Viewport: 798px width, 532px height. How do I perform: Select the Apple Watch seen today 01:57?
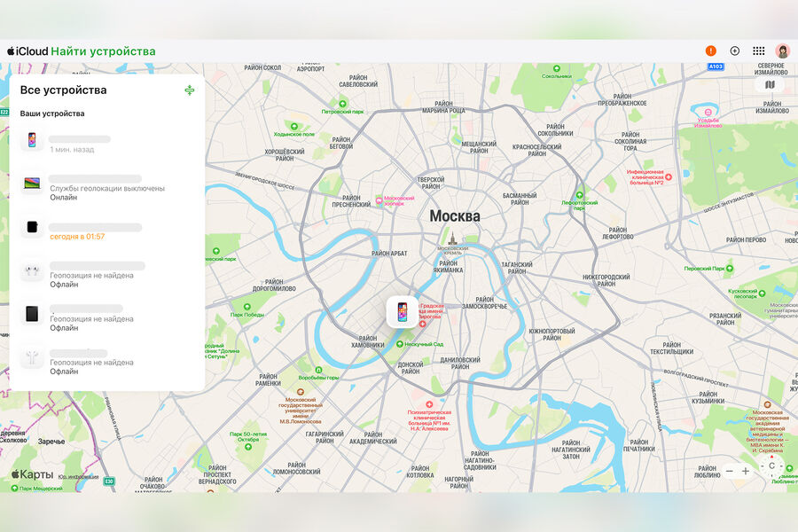[x=107, y=228]
